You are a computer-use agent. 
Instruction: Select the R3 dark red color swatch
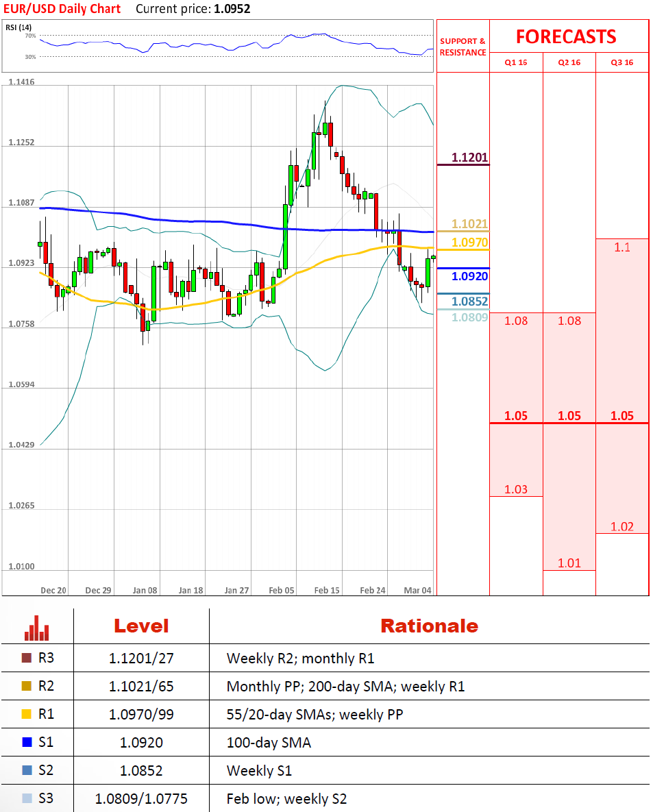tap(27, 658)
